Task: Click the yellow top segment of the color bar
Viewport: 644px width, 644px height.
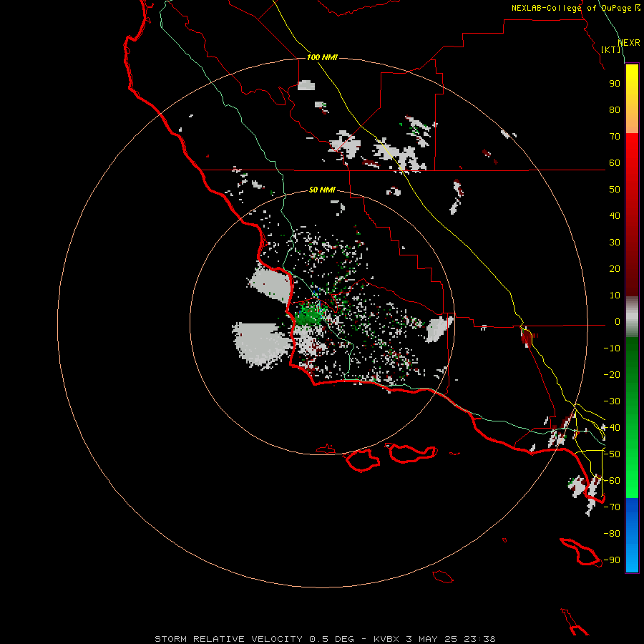Action: coord(632,99)
